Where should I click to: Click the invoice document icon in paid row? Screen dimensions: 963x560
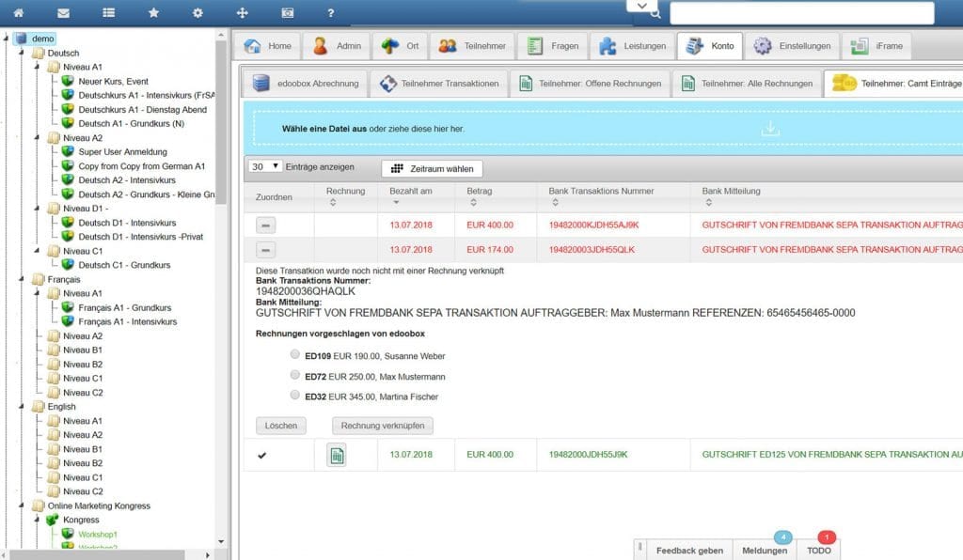[336, 455]
